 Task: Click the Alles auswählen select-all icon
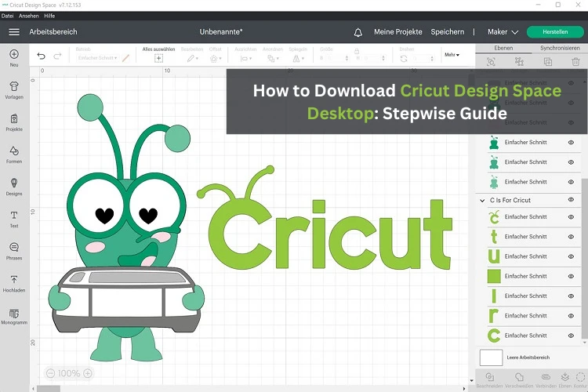(x=158, y=58)
